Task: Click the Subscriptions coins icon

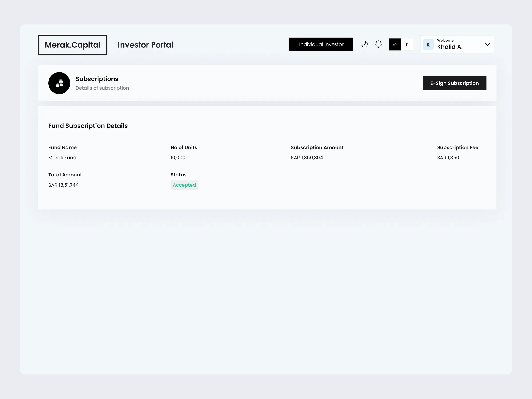Action: click(59, 83)
